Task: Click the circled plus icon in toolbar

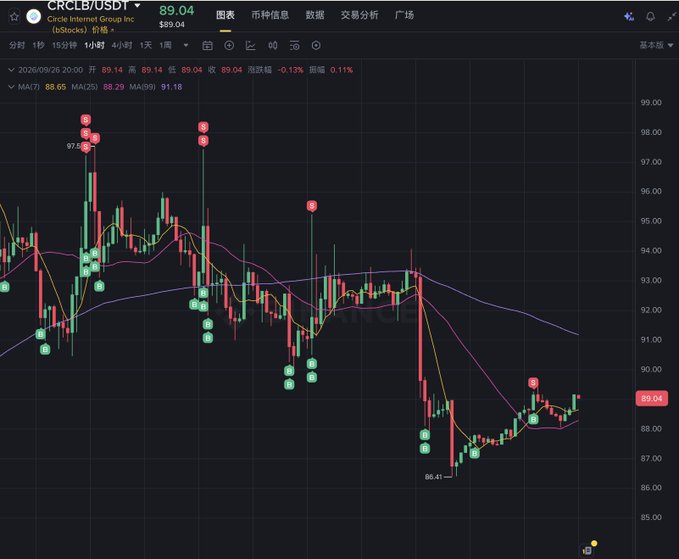Action: [229, 45]
